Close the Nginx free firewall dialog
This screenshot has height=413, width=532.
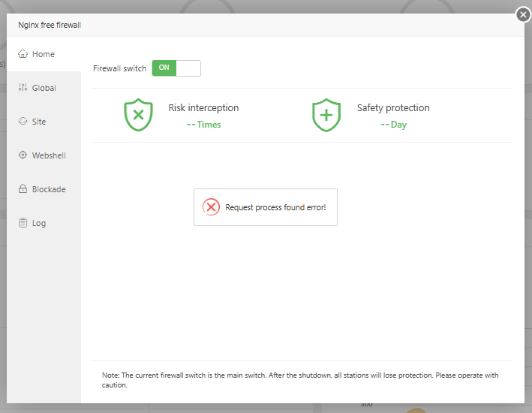(x=524, y=14)
